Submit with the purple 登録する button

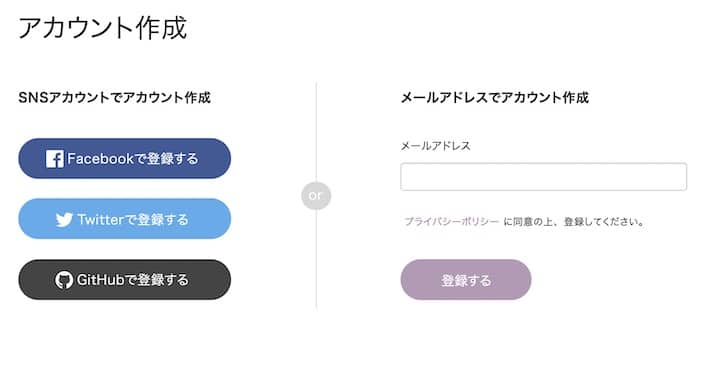[466, 280]
